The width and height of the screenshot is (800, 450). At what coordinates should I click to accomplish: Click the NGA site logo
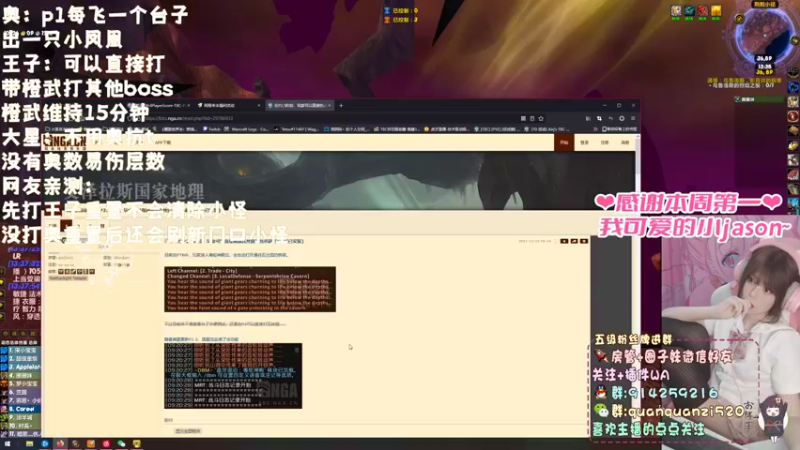[64, 141]
